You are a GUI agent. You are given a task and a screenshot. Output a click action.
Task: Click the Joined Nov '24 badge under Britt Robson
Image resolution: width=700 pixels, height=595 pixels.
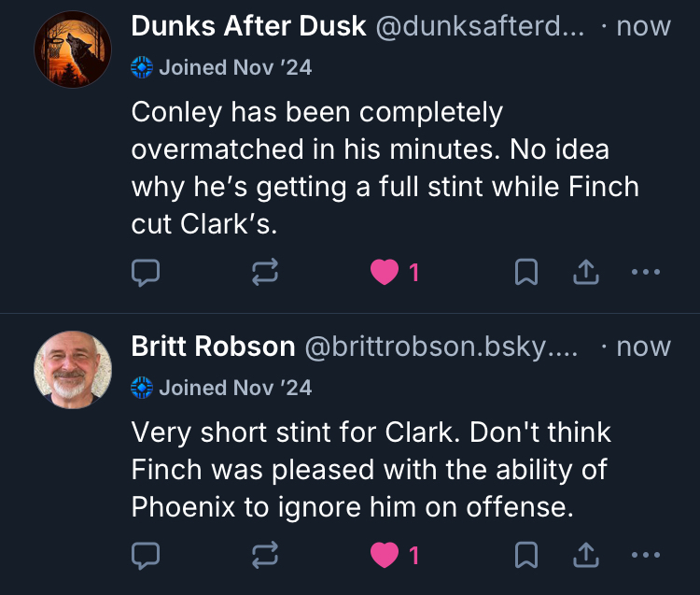coord(222,388)
